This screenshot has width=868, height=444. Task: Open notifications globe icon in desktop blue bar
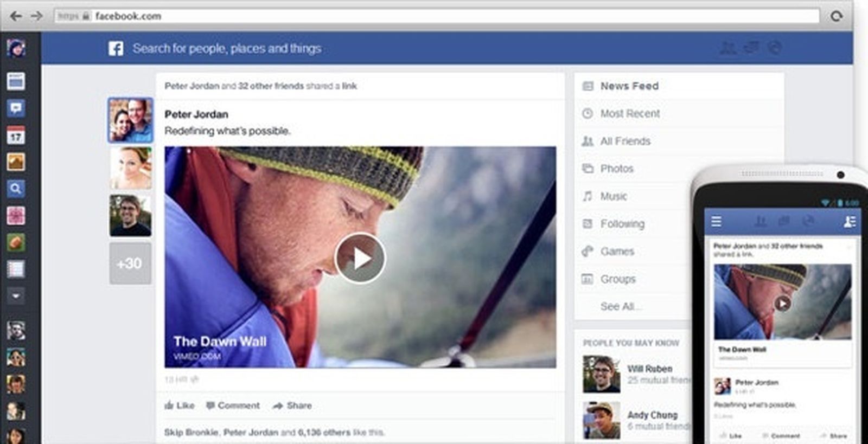(x=775, y=48)
